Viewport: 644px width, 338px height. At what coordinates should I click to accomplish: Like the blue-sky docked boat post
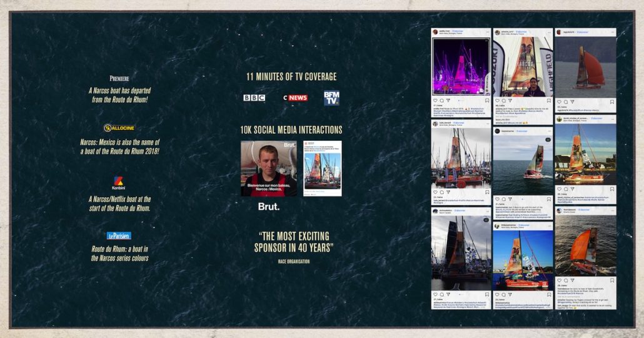pos(497,294)
